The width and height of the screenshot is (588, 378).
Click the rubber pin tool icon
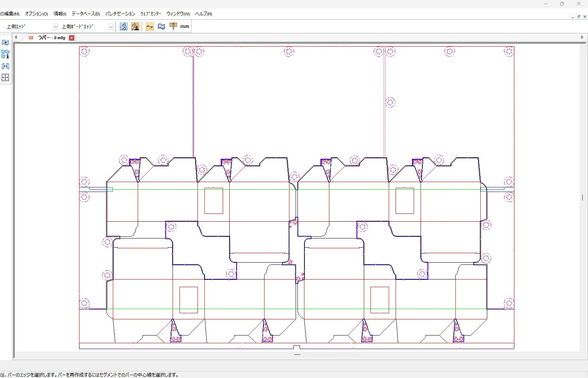[173, 26]
